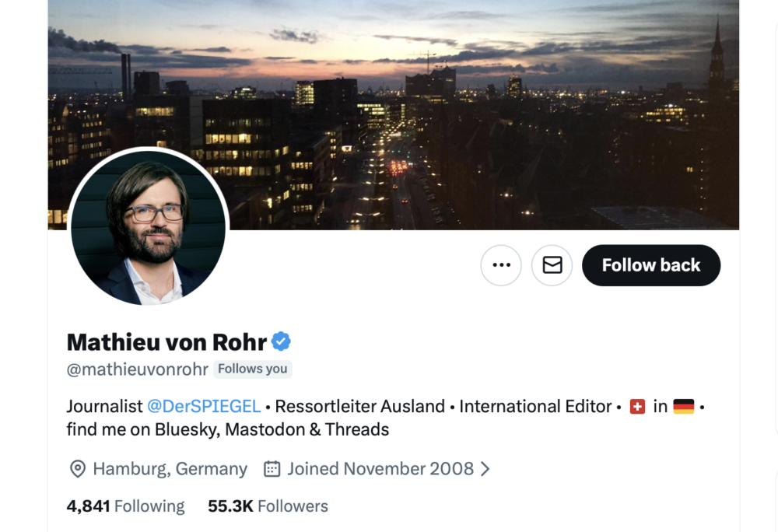The height and width of the screenshot is (532, 778).
Task: Select the Hamburg, Germany location text
Action: click(170, 469)
